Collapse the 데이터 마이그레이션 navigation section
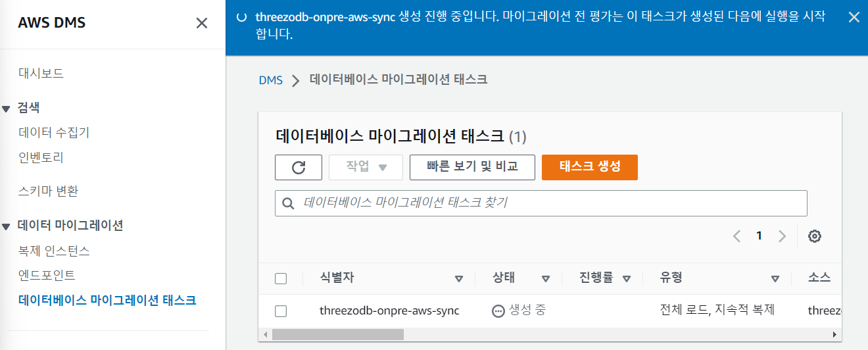The height and width of the screenshot is (350, 868). click(x=6, y=226)
